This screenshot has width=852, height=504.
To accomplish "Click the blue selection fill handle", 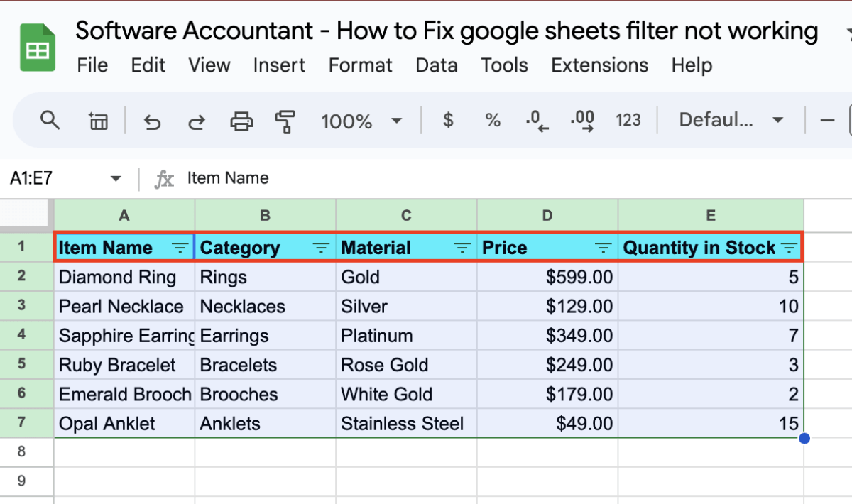I will [804, 438].
